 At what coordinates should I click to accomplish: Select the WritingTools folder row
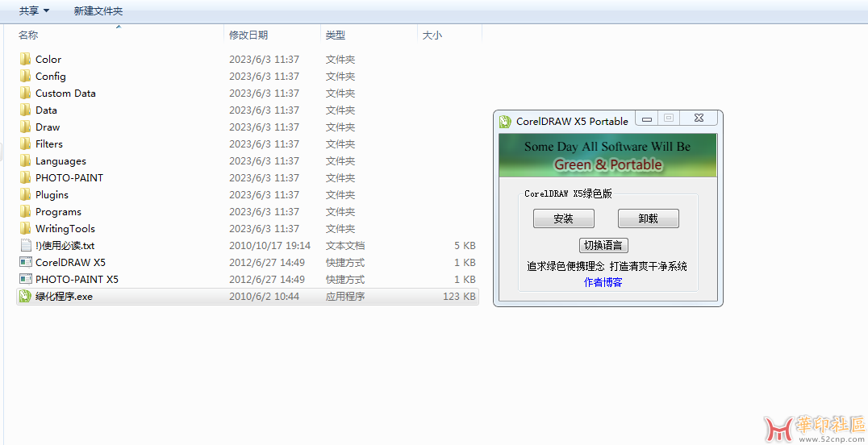tap(65, 229)
